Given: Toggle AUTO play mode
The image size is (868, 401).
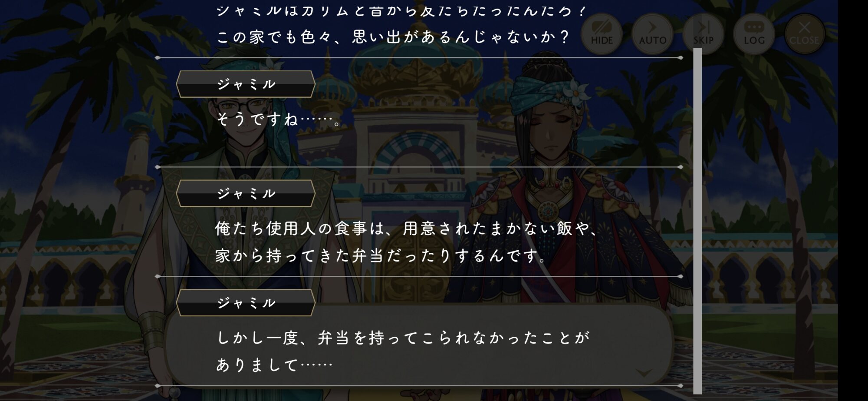Looking at the screenshot, I should [652, 33].
